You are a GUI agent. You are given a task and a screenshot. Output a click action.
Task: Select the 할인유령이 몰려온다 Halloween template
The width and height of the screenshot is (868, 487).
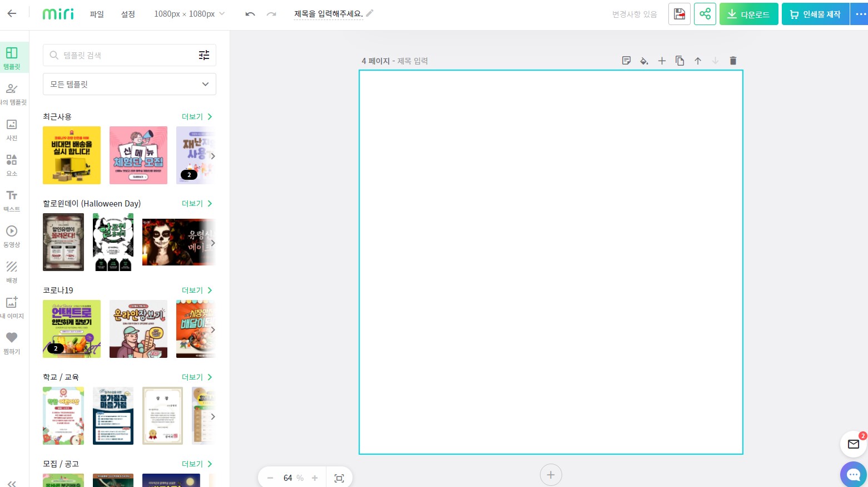(x=63, y=242)
